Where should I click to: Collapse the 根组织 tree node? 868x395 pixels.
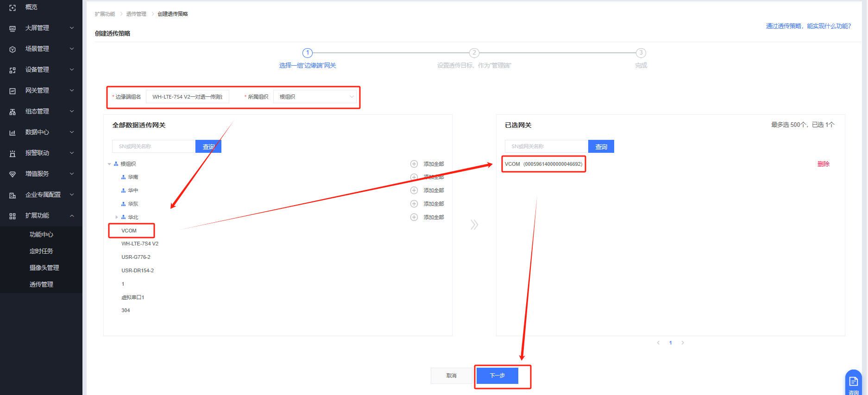(109, 164)
